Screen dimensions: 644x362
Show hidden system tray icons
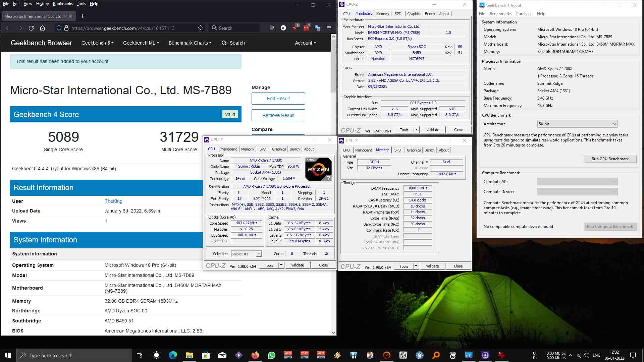pos(570,355)
